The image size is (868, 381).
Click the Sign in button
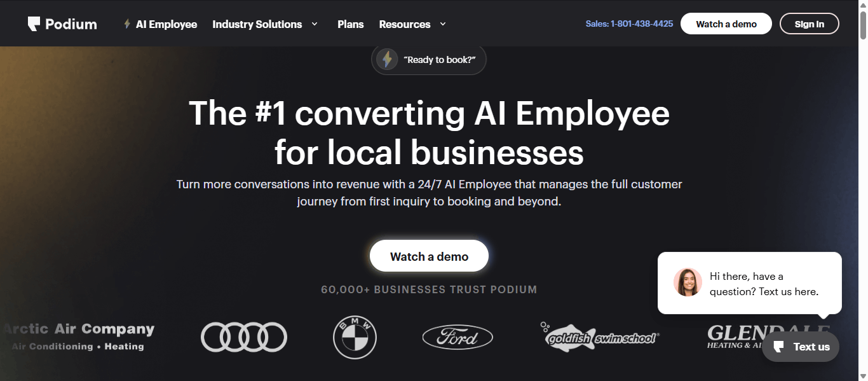(x=810, y=24)
